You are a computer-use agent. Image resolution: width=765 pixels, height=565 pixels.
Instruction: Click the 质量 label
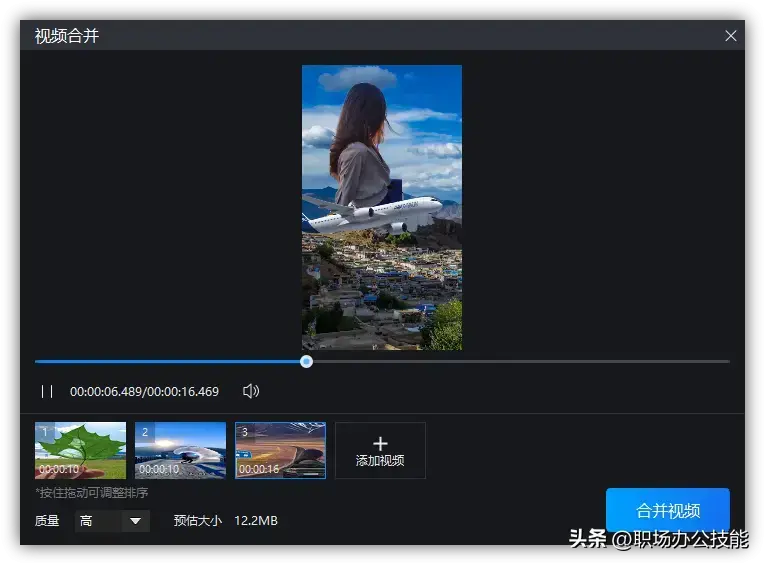click(47, 521)
